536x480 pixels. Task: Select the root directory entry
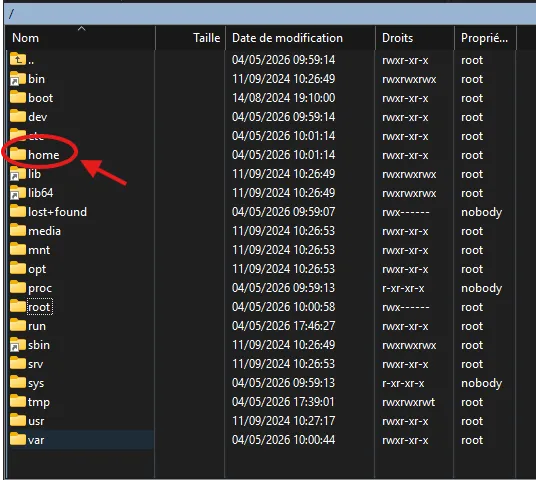click(x=39, y=307)
